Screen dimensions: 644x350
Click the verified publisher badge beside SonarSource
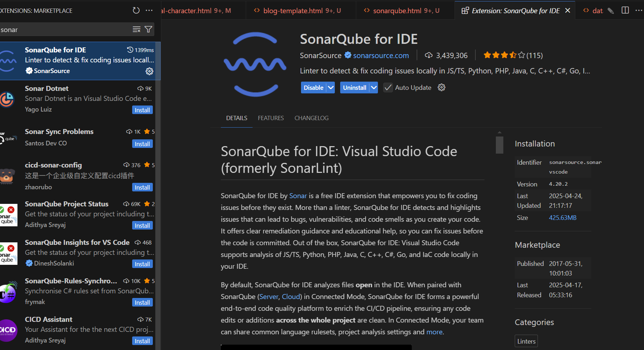coord(348,55)
